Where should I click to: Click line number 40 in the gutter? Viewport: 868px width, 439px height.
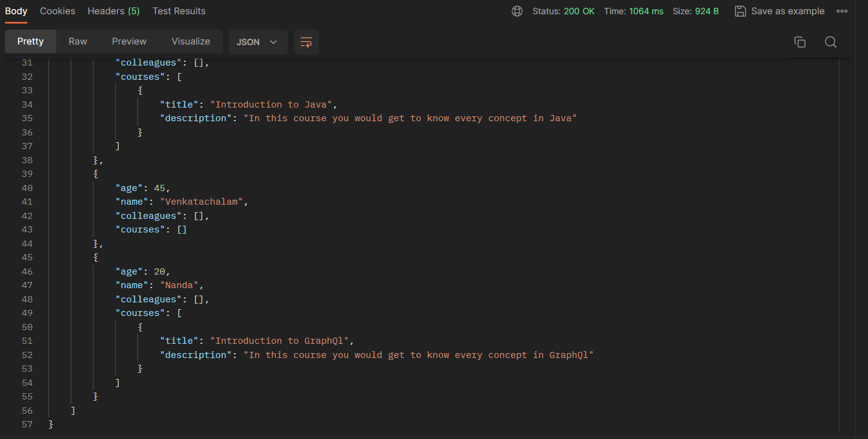tap(27, 187)
